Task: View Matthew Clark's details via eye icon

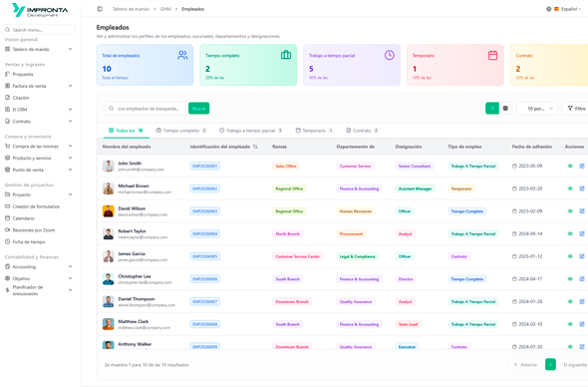Action: click(x=570, y=324)
